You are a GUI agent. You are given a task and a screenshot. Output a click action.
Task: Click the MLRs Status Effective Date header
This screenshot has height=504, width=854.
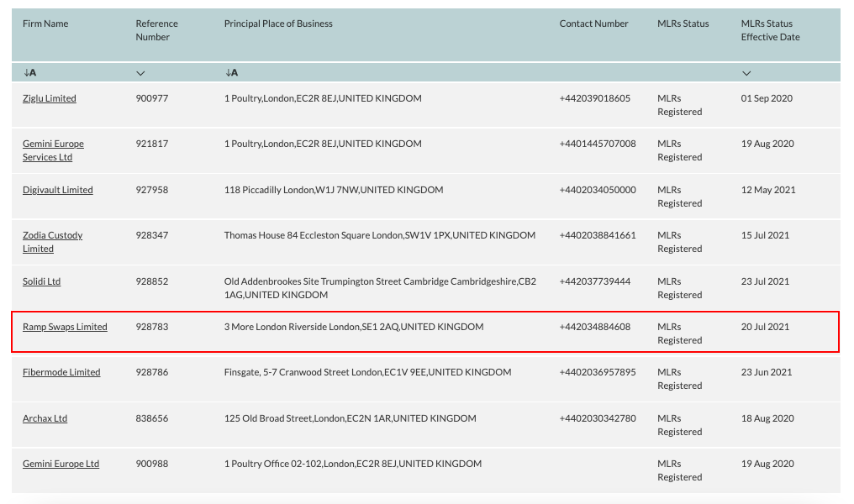click(x=770, y=30)
